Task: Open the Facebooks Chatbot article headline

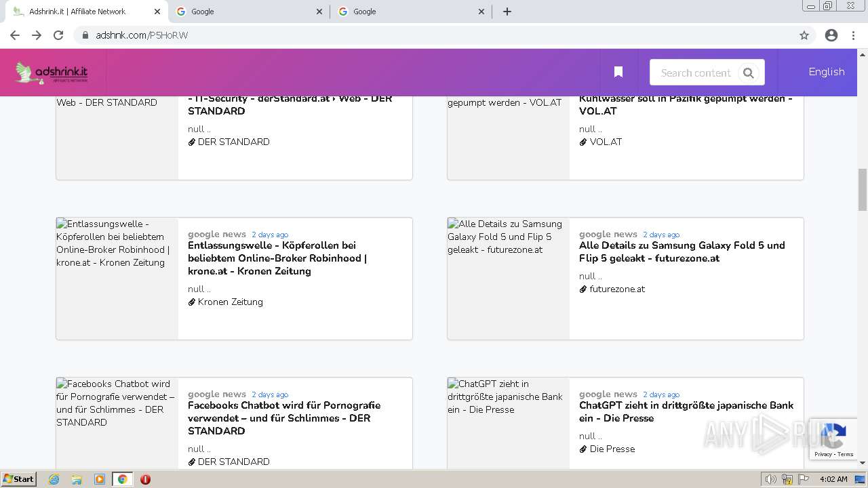Action: point(284,418)
